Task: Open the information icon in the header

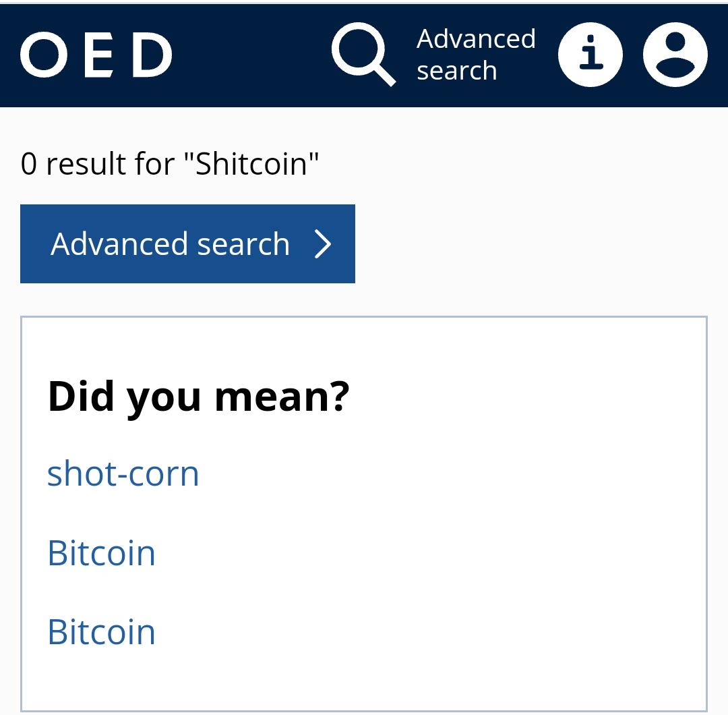Action: point(590,55)
